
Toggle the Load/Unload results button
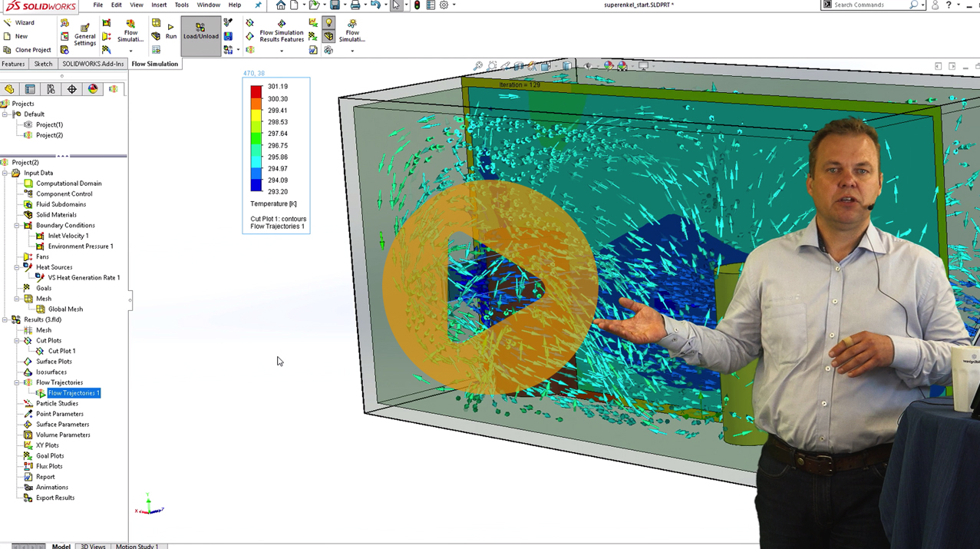coord(200,31)
